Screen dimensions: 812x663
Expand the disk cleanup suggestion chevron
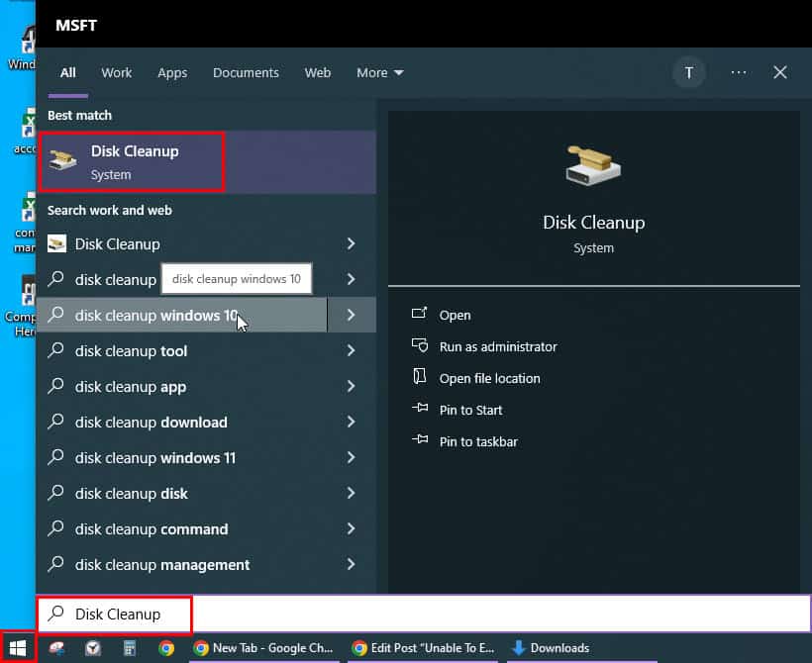click(352, 279)
